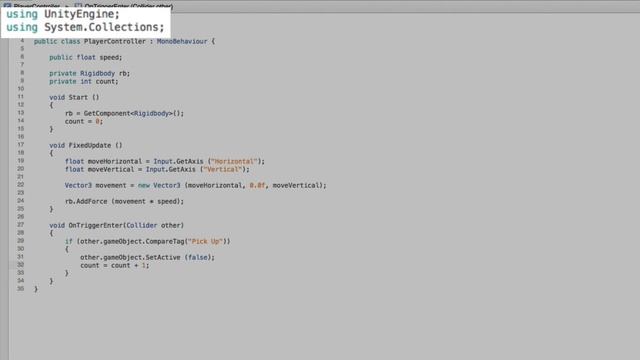Click the 'count = count + 1;' statement
This screenshot has height=360, width=640.
[x=115, y=265]
